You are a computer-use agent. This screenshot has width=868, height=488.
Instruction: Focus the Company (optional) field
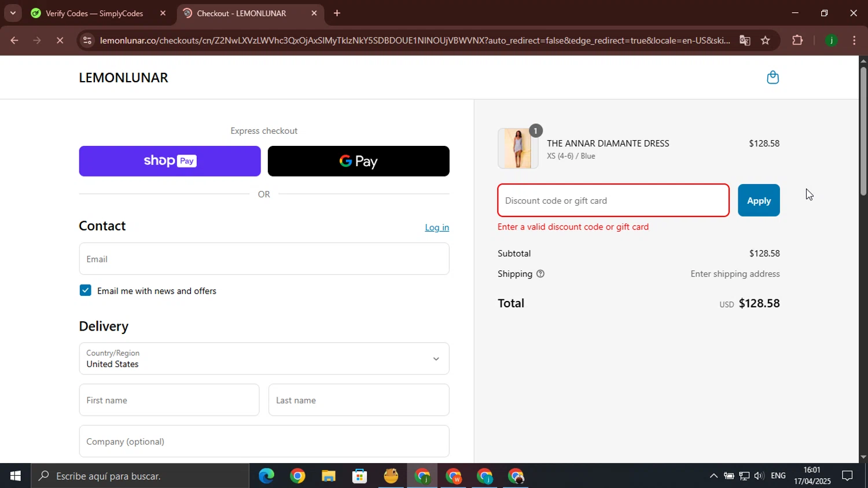click(264, 441)
